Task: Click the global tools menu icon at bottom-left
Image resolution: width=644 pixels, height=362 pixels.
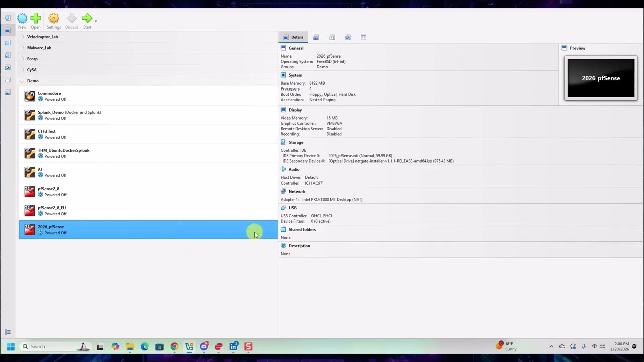Action: click(8, 332)
